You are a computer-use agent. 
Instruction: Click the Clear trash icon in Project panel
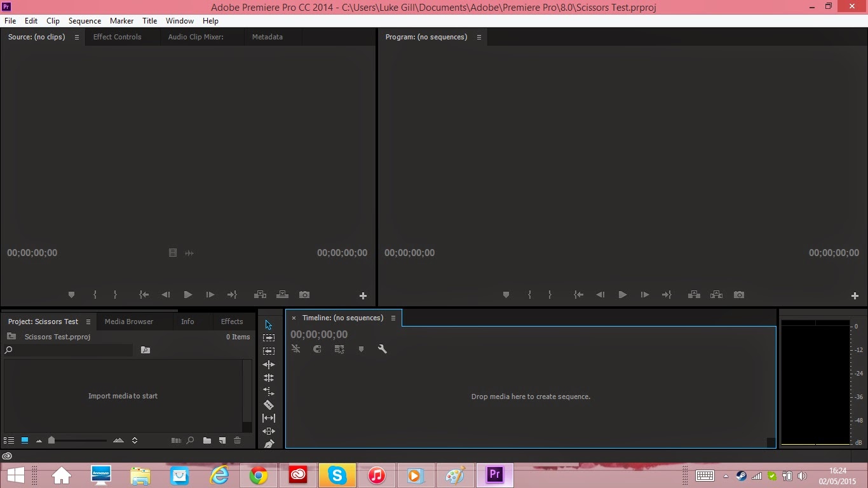238,440
